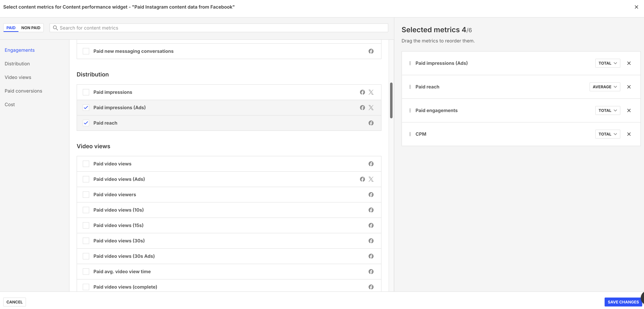Click Facebook icon in Paid video views (Ads) row
Screen dimensions: 644x309
click(x=362, y=179)
